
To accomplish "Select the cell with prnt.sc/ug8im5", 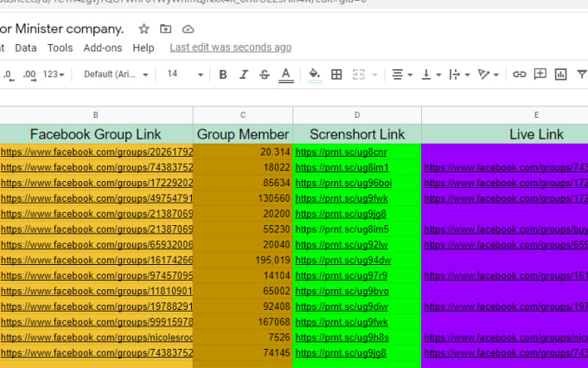I will [357, 229].
